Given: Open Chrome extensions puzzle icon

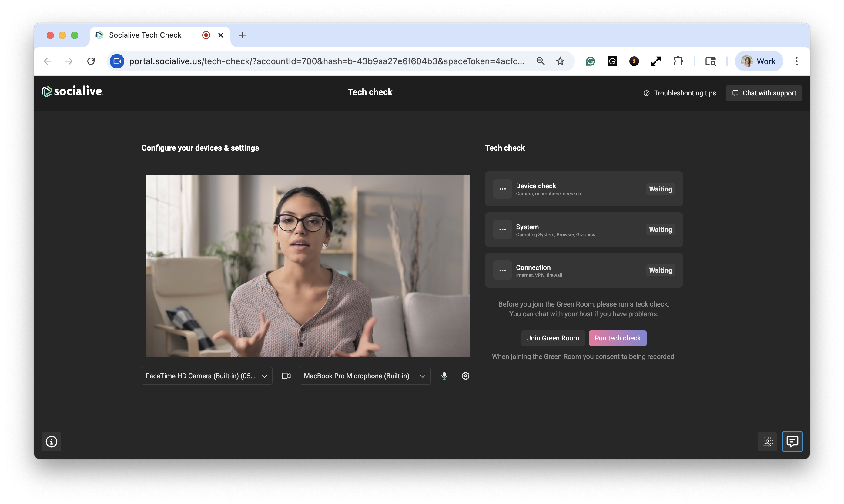Looking at the screenshot, I should click(x=678, y=61).
